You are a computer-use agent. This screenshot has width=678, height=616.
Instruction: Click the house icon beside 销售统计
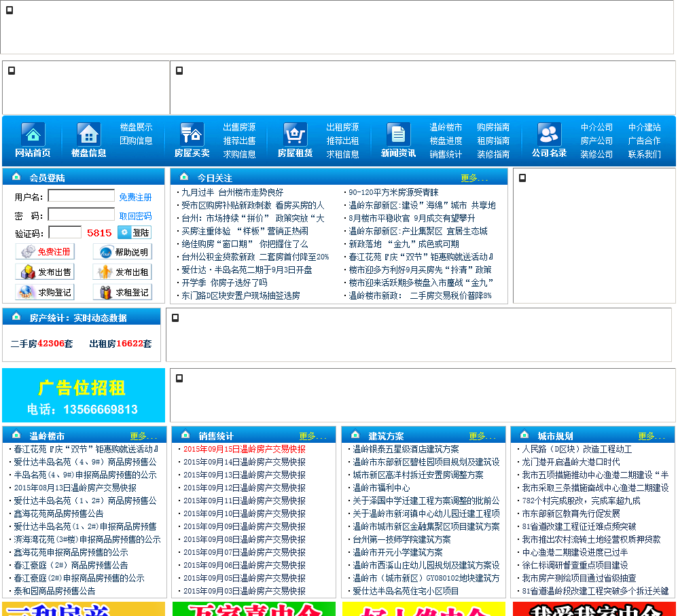coord(185,435)
